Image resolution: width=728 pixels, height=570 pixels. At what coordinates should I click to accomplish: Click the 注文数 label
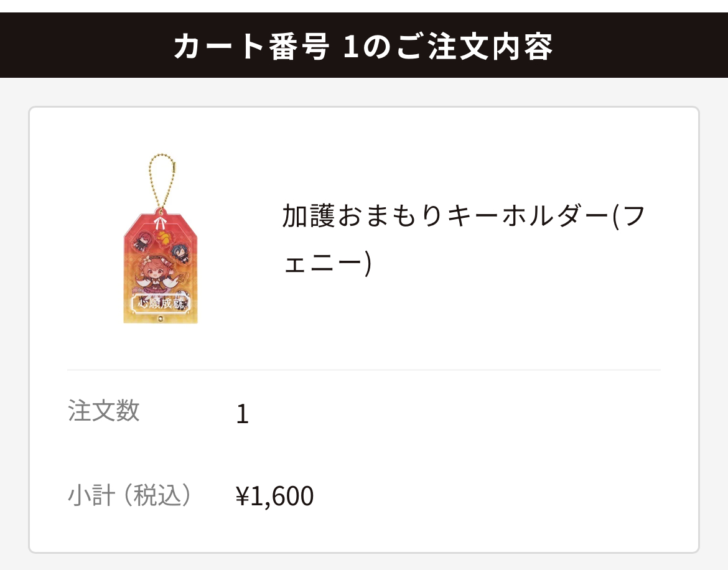104,411
